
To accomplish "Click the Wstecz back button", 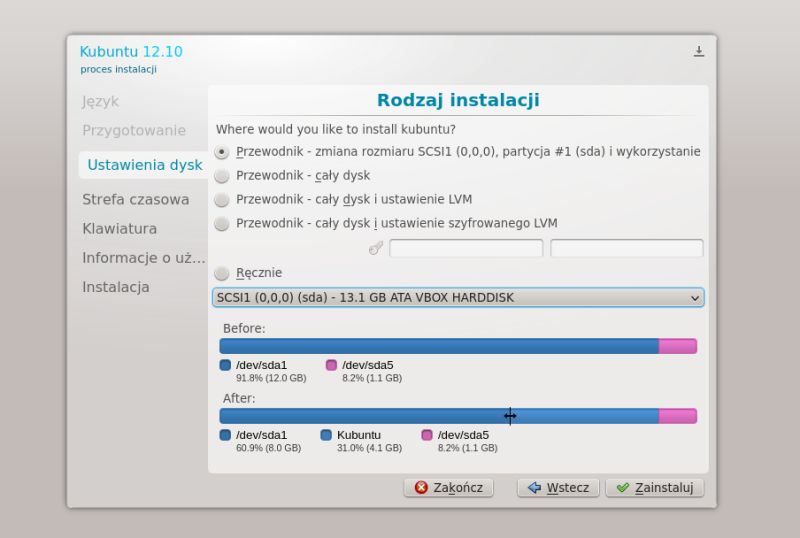I will [x=558, y=487].
